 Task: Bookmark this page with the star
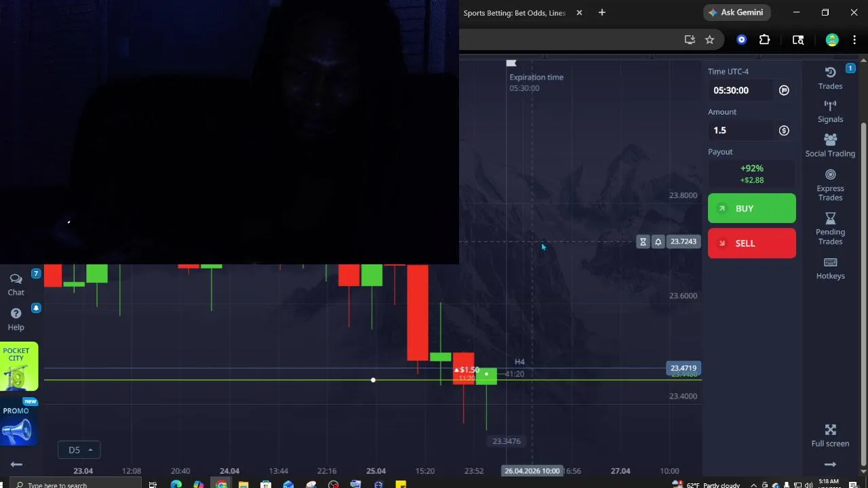pos(709,39)
